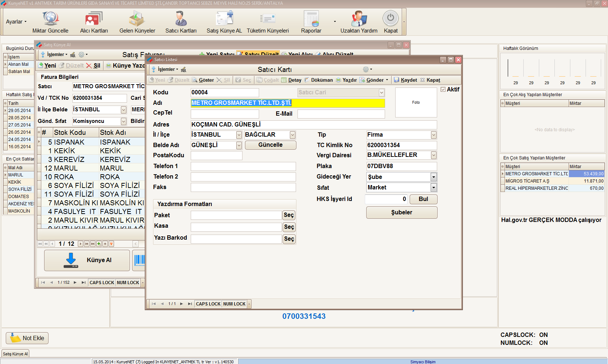608x364 pixels.
Task: Save seller card with Kaydet
Action: (405, 80)
